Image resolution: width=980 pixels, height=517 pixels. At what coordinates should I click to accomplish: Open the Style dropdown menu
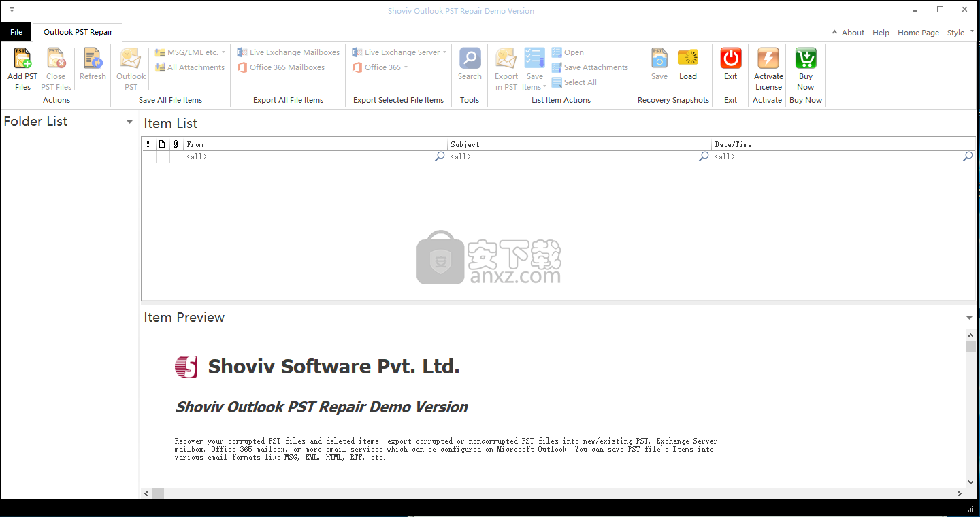pos(960,33)
